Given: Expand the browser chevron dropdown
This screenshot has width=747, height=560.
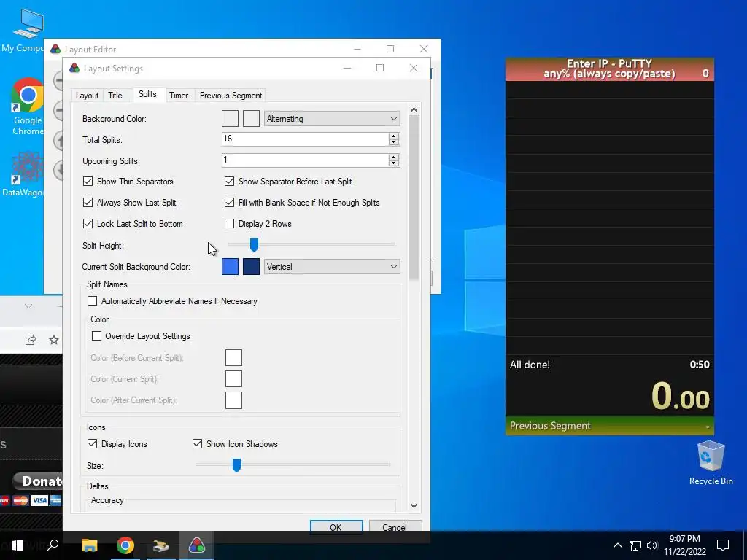Looking at the screenshot, I should [x=28, y=306].
